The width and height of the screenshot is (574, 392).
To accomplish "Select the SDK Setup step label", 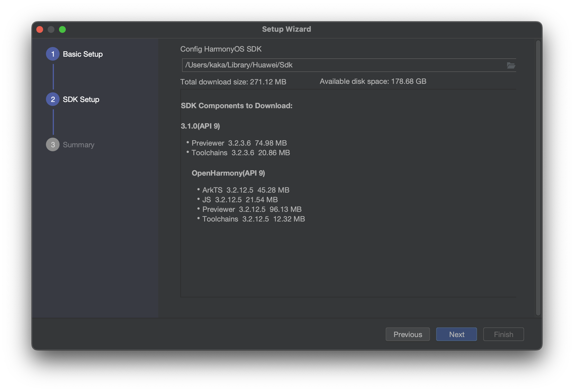I will point(81,99).
